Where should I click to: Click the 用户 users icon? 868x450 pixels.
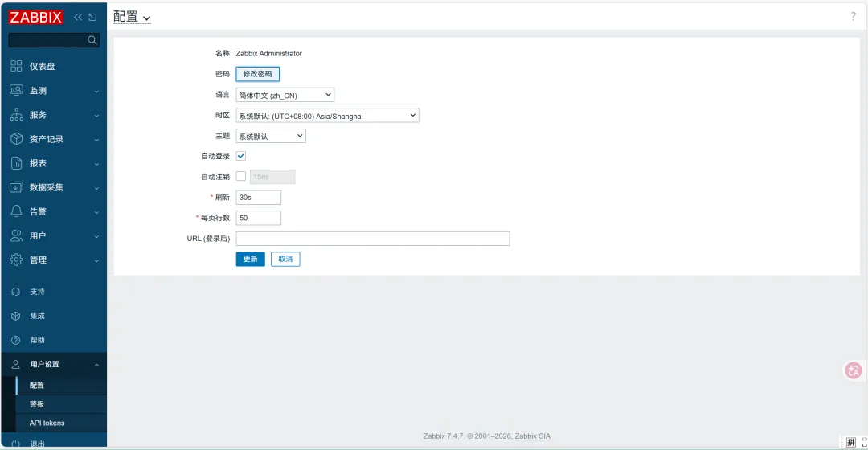16,235
